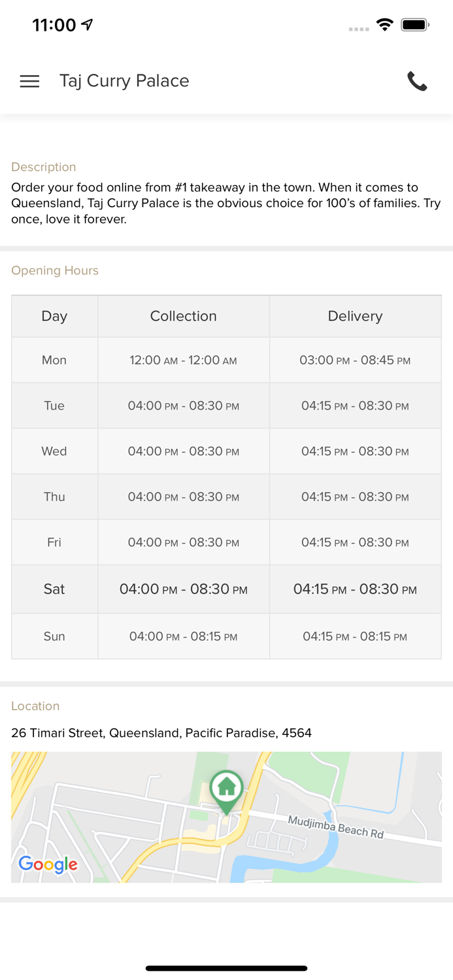Tap the Day column header
The height and width of the screenshot is (980, 453).
(54, 316)
